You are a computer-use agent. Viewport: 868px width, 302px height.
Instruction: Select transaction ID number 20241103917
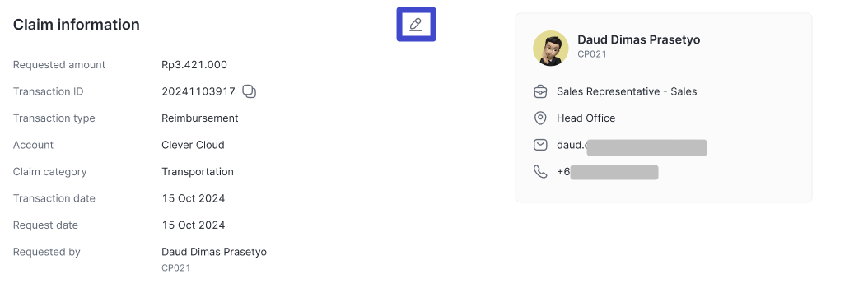pos(198,92)
